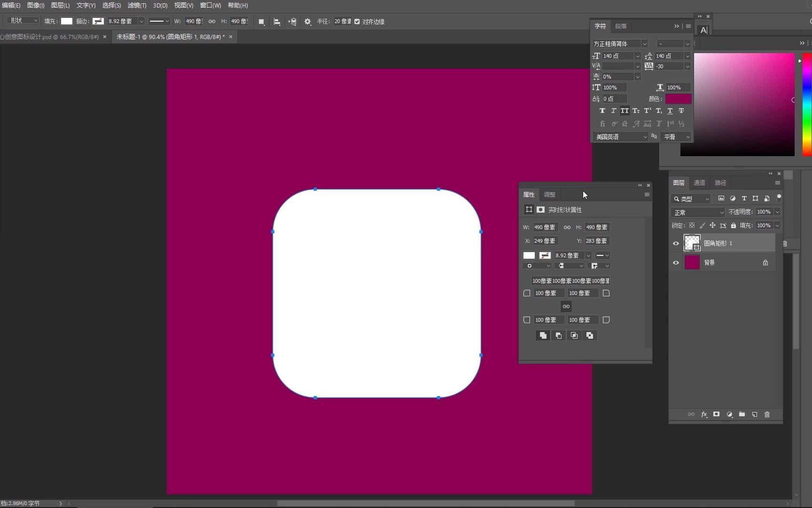Open the 窗口(W) menu
The height and width of the screenshot is (508, 812).
pos(211,6)
